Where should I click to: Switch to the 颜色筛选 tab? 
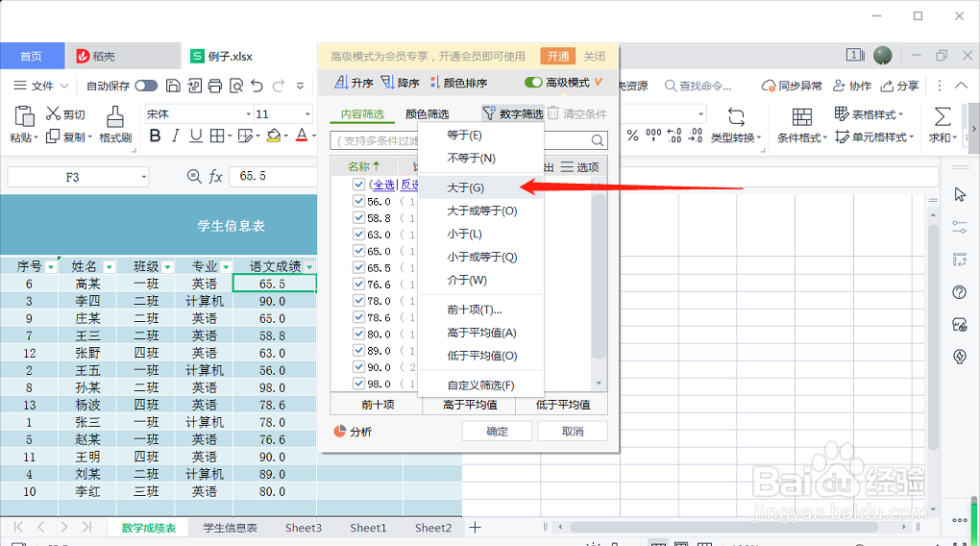[427, 113]
